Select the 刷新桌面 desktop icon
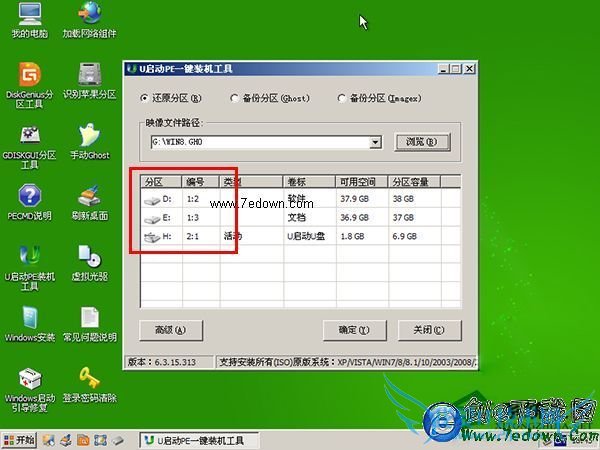The image size is (600, 450). pos(90,202)
